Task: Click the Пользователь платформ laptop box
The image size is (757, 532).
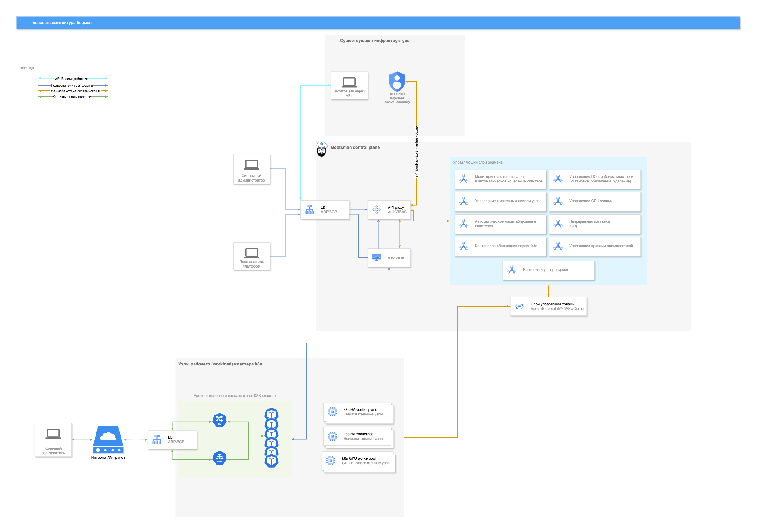Action: pyautogui.click(x=252, y=256)
